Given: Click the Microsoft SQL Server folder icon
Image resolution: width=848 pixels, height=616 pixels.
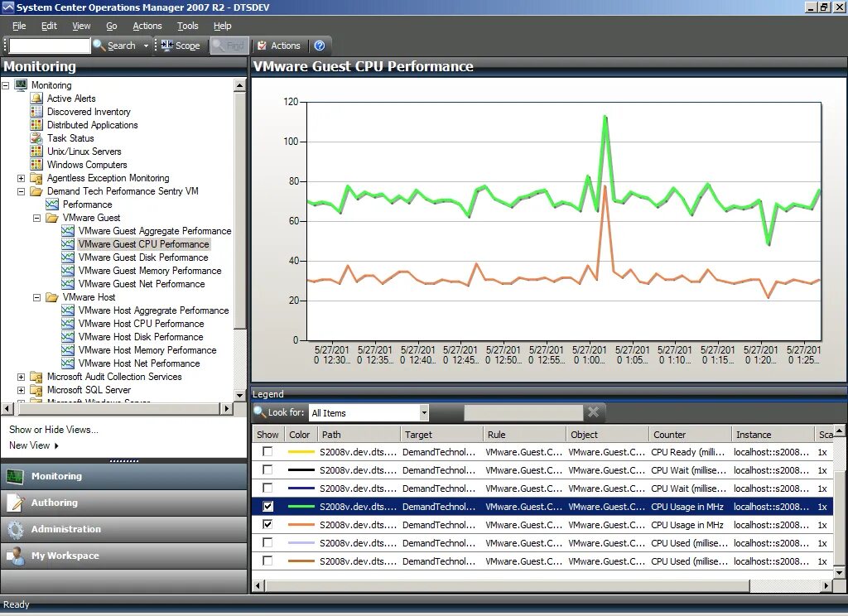Looking at the screenshot, I should tap(36, 390).
